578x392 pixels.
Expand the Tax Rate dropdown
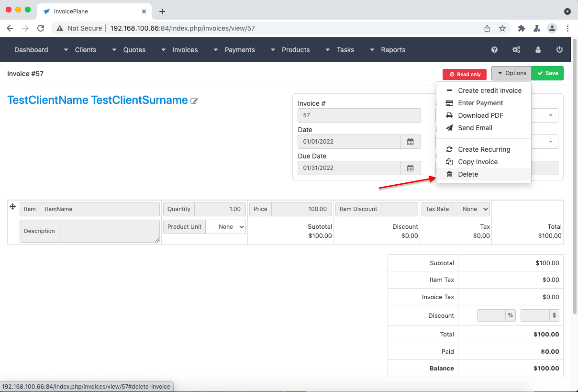(x=471, y=209)
